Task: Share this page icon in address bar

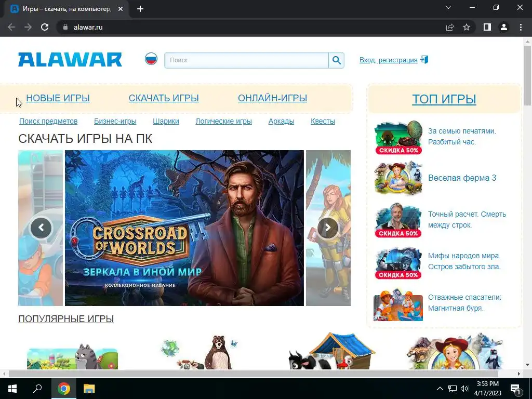Action: pyautogui.click(x=450, y=27)
